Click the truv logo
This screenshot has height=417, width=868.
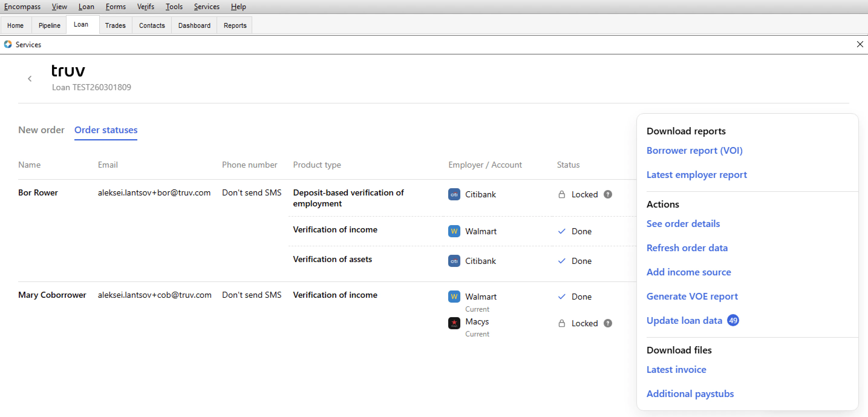pyautogui.click(x=68, y=71)
